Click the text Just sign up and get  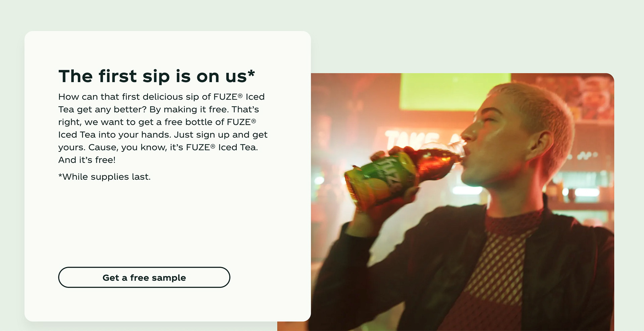click(x=221, y=134)
